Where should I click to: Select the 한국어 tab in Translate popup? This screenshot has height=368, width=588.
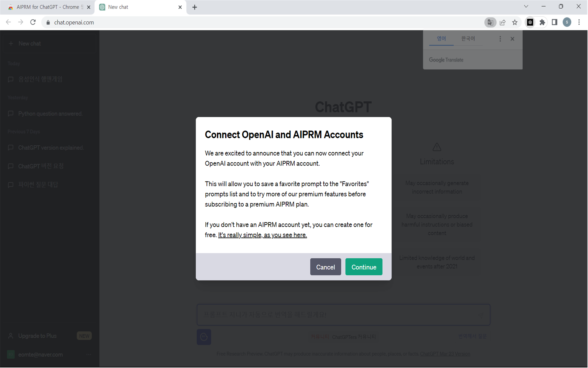pos(468,38)
